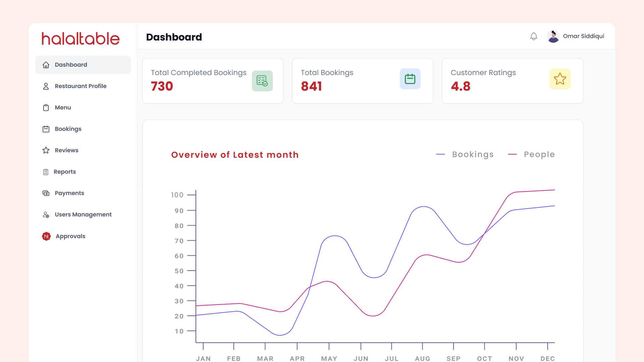Go to the Bookings section
This screenshot has width=644, height=362.
click(x=68, y=129)
